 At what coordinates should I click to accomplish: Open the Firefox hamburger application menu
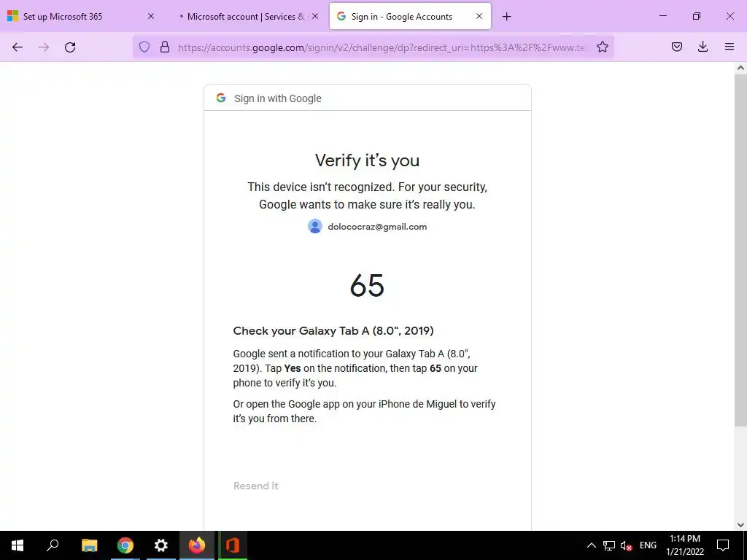click(x=729, y=47)
